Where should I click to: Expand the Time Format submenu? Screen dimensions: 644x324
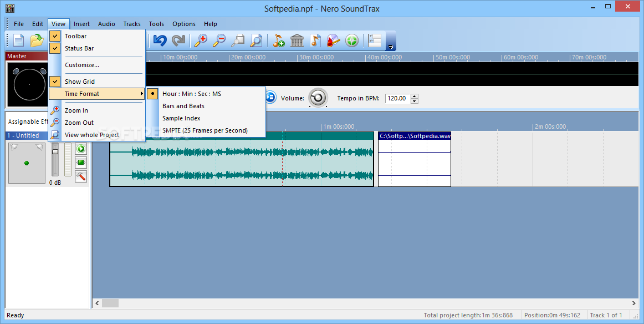(97, 94)
